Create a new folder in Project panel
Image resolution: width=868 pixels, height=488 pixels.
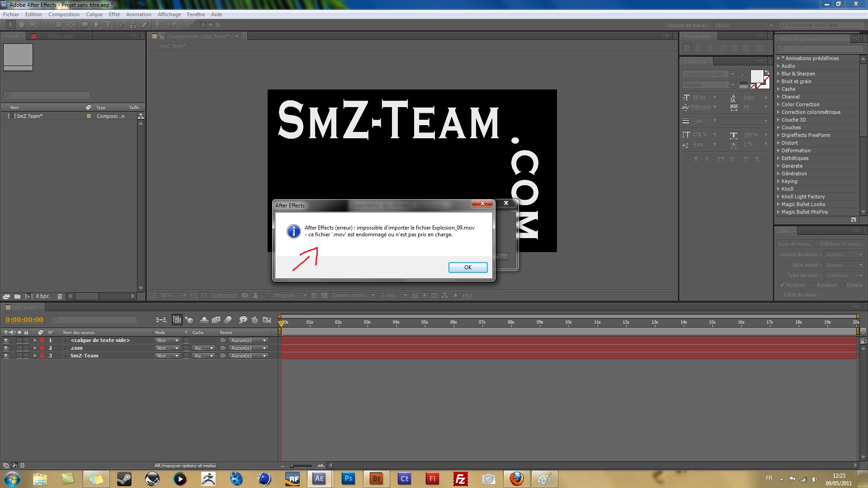(17, 296)
